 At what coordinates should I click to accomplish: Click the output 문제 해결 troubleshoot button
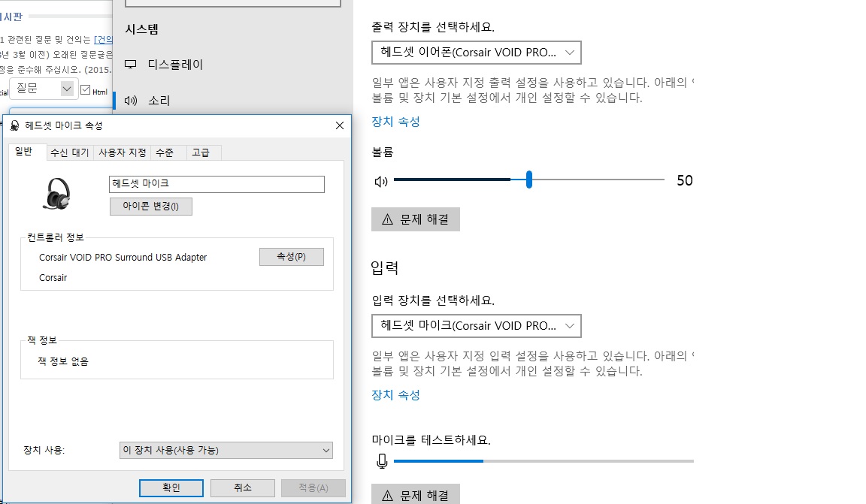[415, 219]
